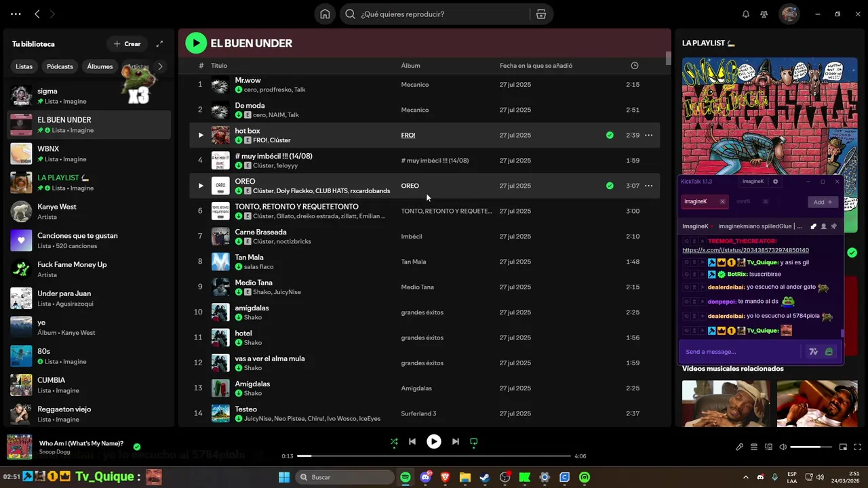Image resolution: width=868 pixels, height=488 pixels.
Task: Open Windows Start menu
Action: [284, 477]
